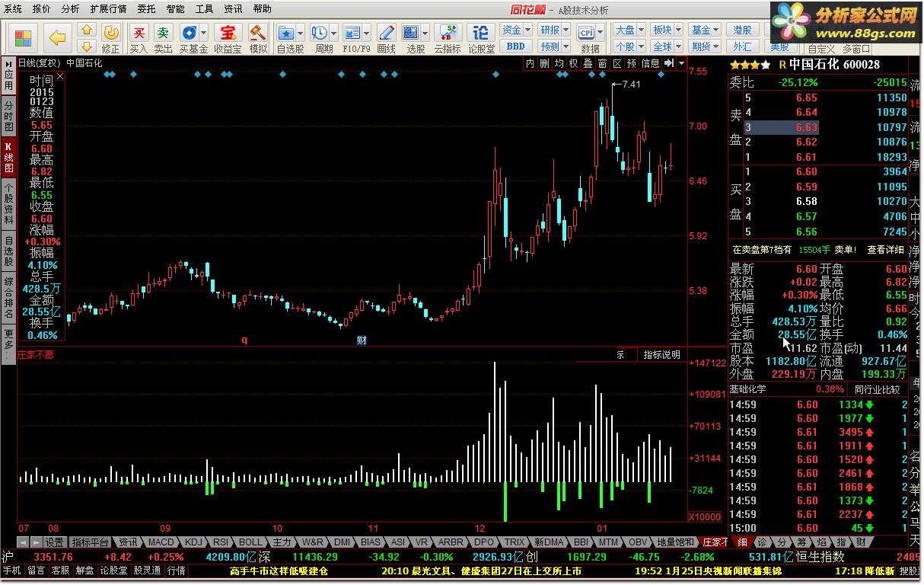Toggle the 删 chart option
Viewport: 924px width, 585px height.
545,63
